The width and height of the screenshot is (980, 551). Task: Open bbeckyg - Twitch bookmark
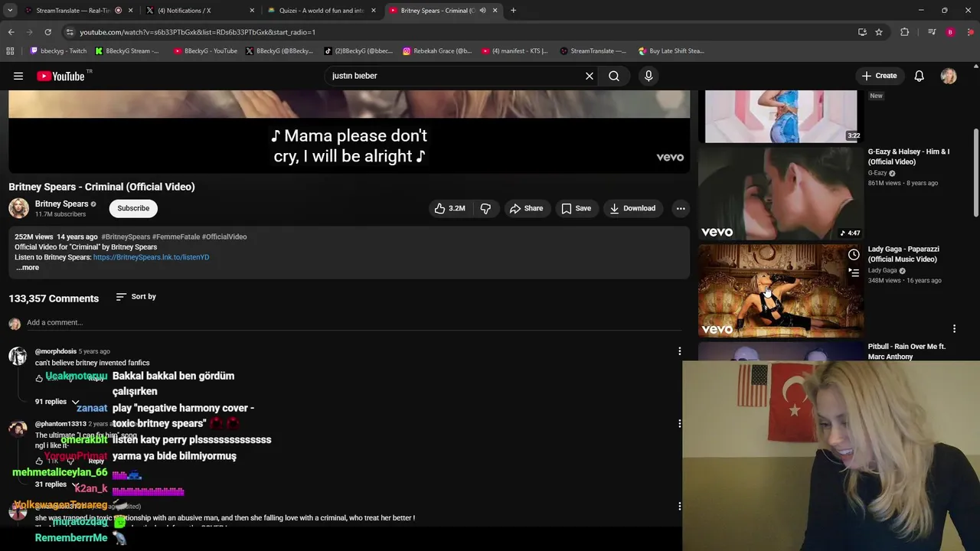[58, 51]
